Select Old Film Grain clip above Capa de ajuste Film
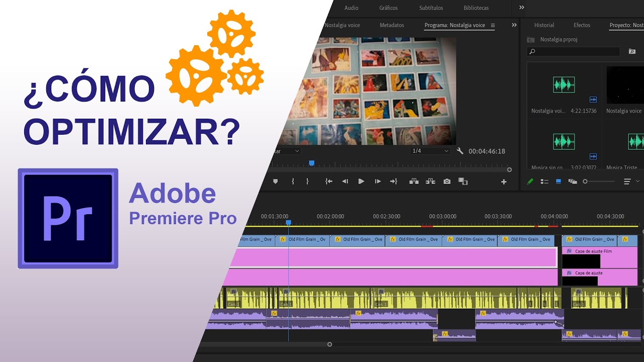This screenshot has width=644, height=362. pyautogui.click(x=589, y=240)
